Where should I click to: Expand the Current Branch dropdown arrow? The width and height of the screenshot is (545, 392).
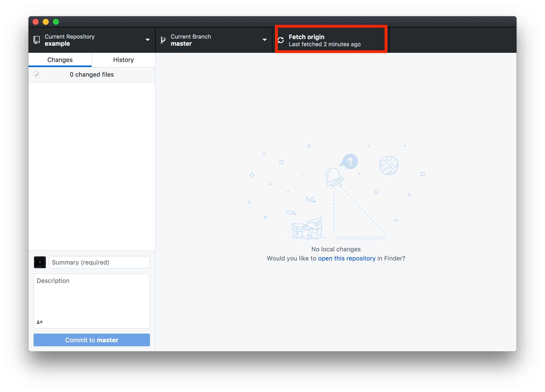point(264,40)
